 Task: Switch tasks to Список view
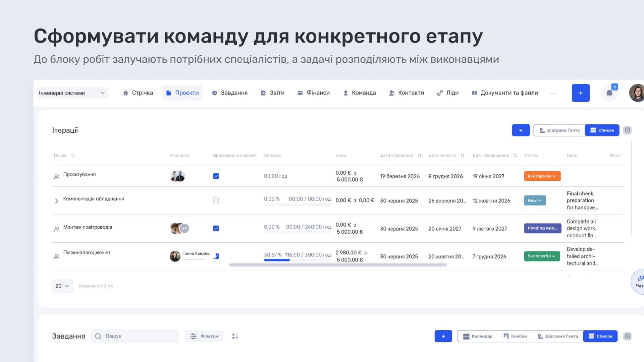pos(600,336)
